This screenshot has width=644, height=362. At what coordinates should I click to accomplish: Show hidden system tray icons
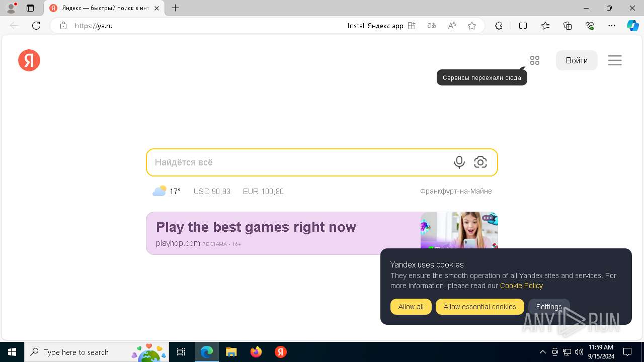click(x=542, y=352)
